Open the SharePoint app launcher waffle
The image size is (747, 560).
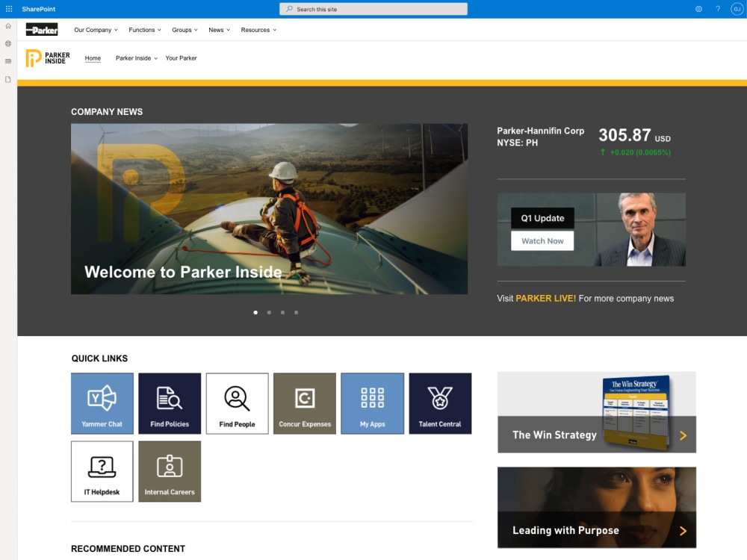click(8, 8)
